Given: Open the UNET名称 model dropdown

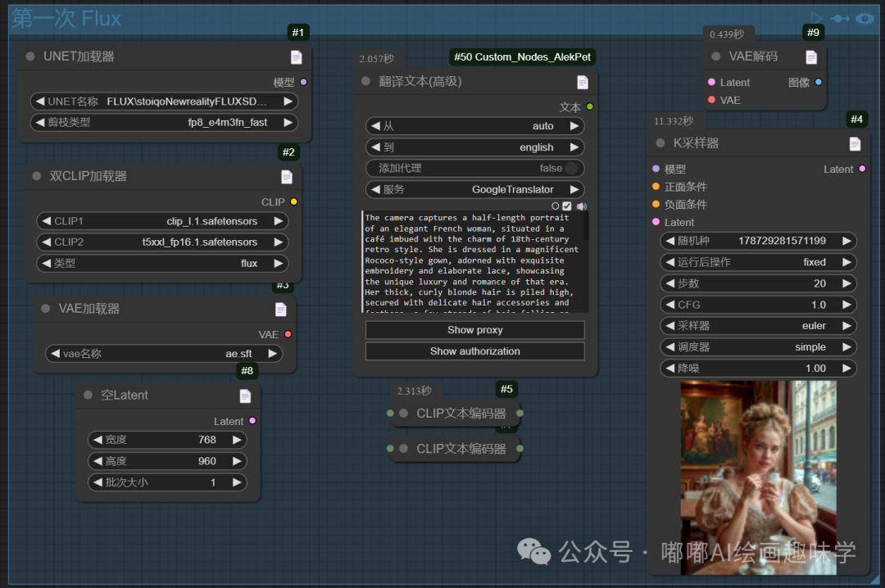Looking at the screenshot, I should [x=164, y=102].
